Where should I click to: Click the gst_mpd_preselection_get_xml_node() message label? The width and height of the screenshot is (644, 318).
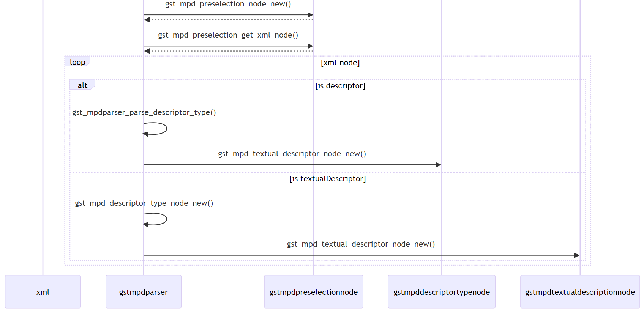[x=228, y=35]
